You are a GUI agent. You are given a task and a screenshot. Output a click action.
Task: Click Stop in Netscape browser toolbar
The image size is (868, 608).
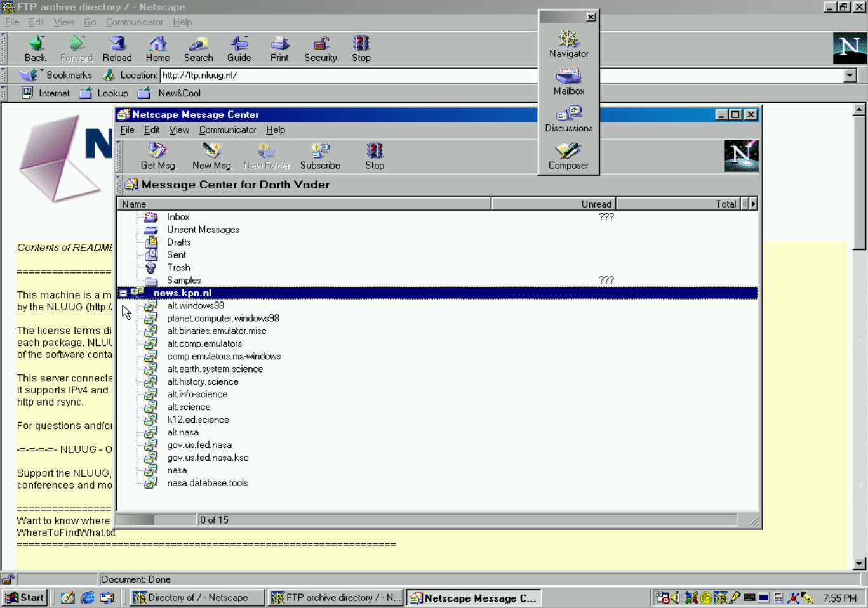pos(361,48)
